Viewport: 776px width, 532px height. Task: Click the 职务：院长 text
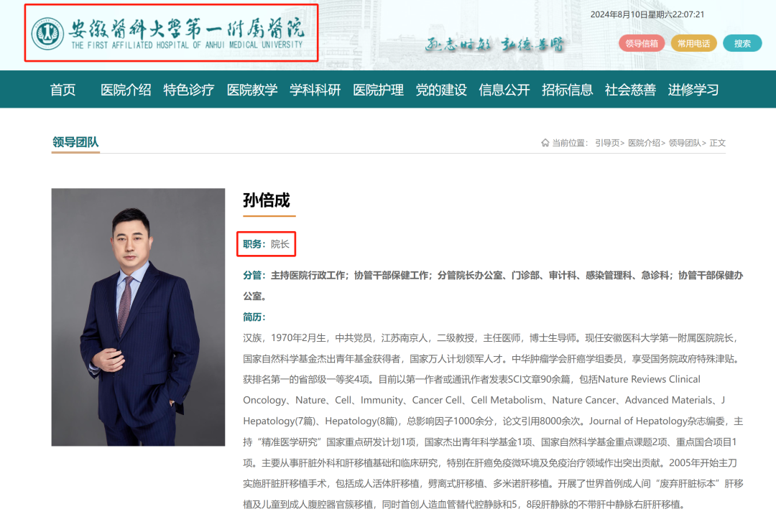pos(267,244)
